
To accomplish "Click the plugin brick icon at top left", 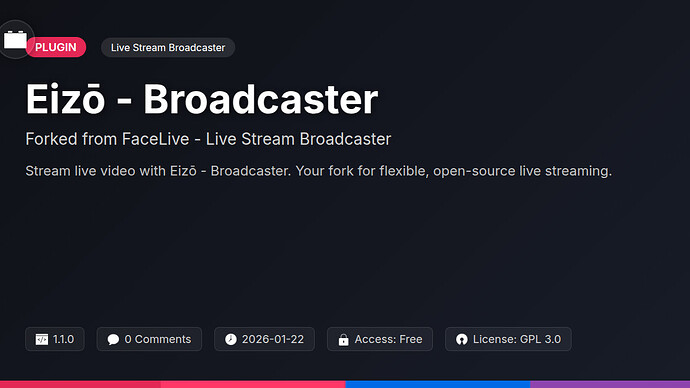I will [15, 40].
